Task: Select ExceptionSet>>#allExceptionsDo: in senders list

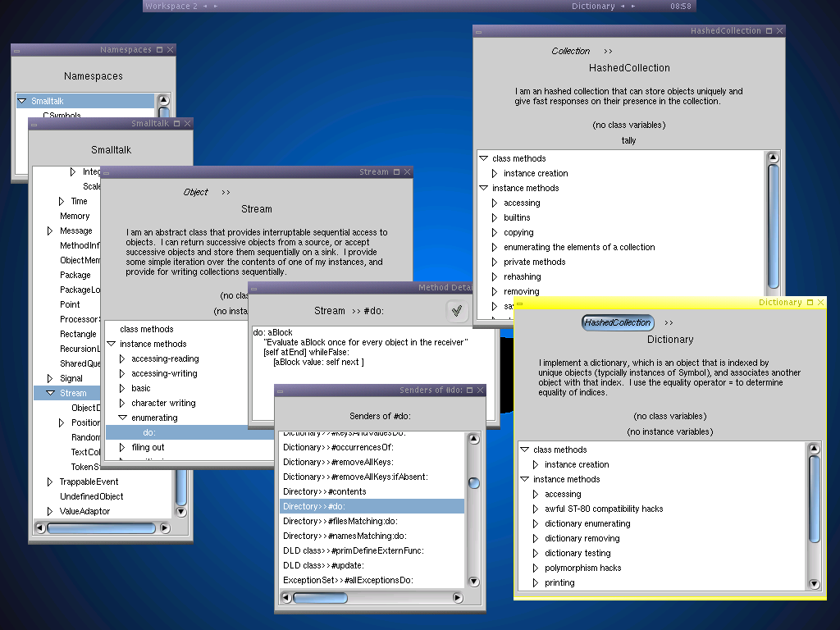Action: [x=348, y=580]
